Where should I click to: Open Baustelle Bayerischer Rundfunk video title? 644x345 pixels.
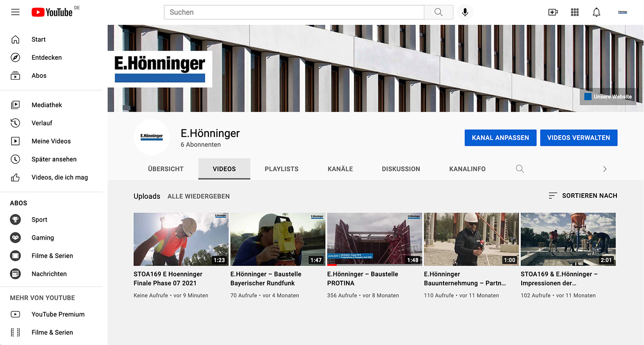pos(266,279)
